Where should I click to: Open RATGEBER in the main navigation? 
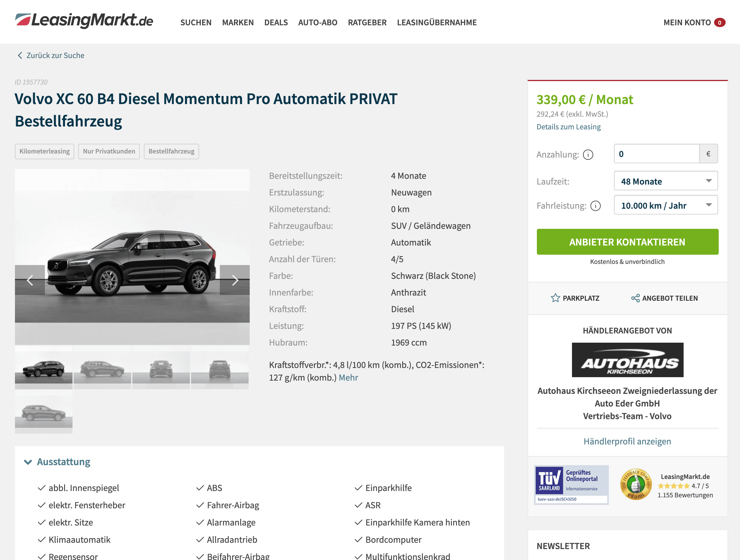tap(367, 22)
